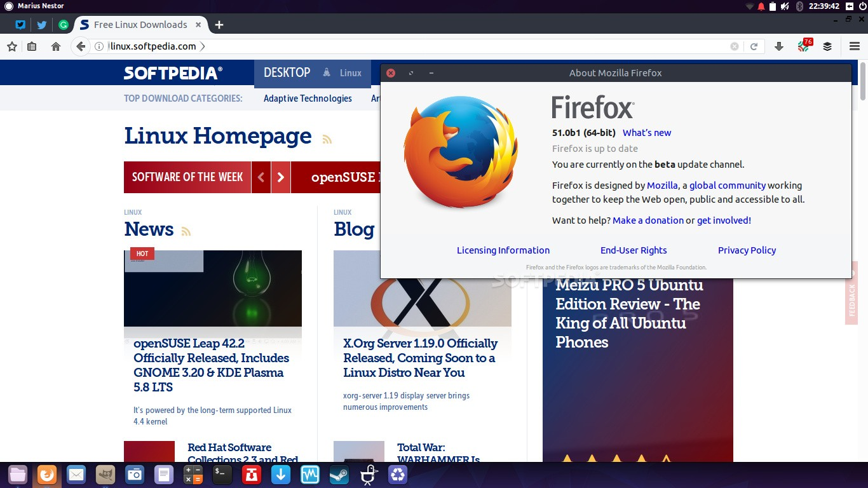Click the back arrow navigation button
Screen dimensions: 868x488
tap(81, 46)
